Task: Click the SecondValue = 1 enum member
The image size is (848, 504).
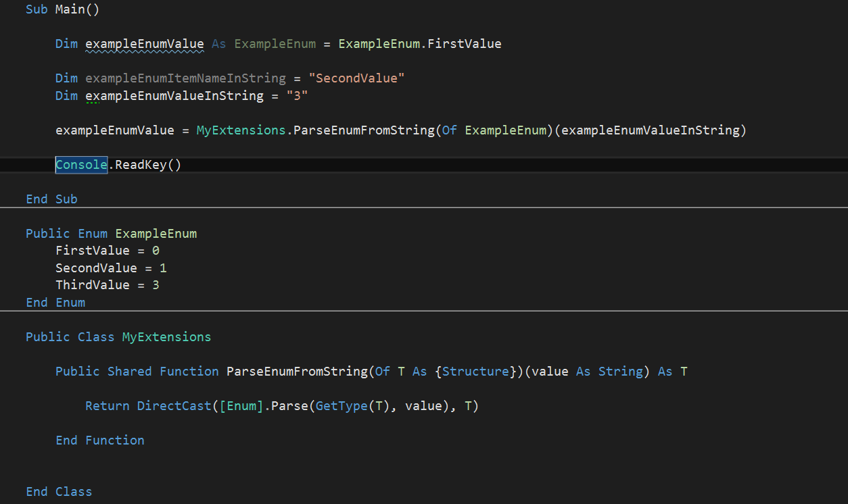Action: (111, 268)
